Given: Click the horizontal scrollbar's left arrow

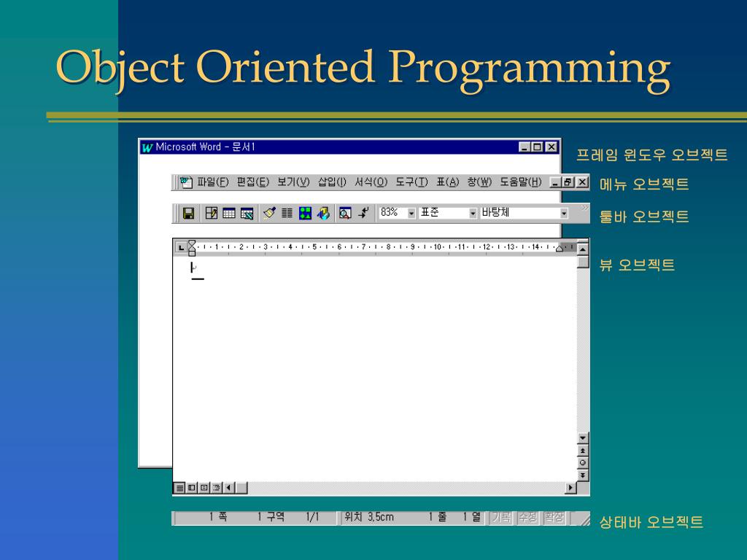Looking at the screenshot, I should [x=230, y=488].
